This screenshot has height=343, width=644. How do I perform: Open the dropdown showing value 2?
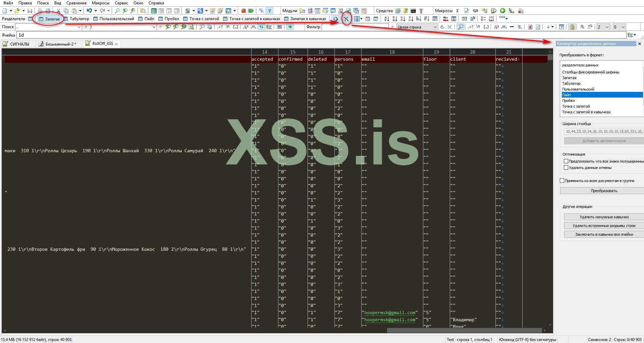point(603,27)
